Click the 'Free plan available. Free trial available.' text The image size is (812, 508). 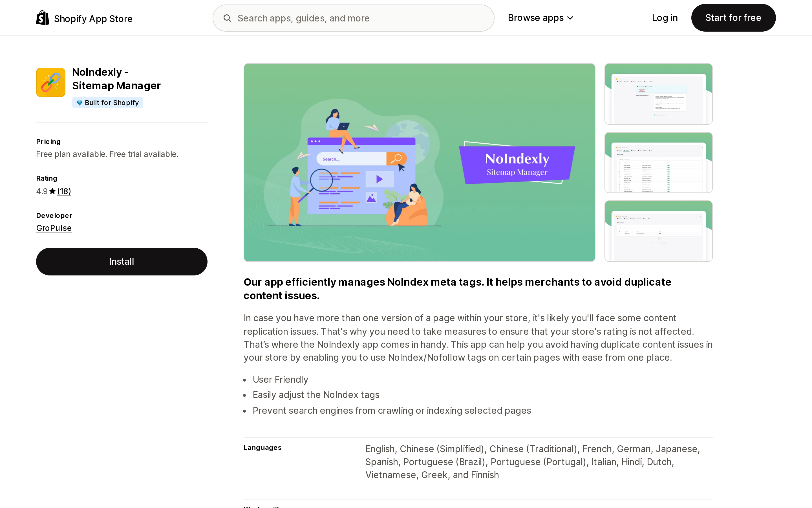tap(107, 154)
